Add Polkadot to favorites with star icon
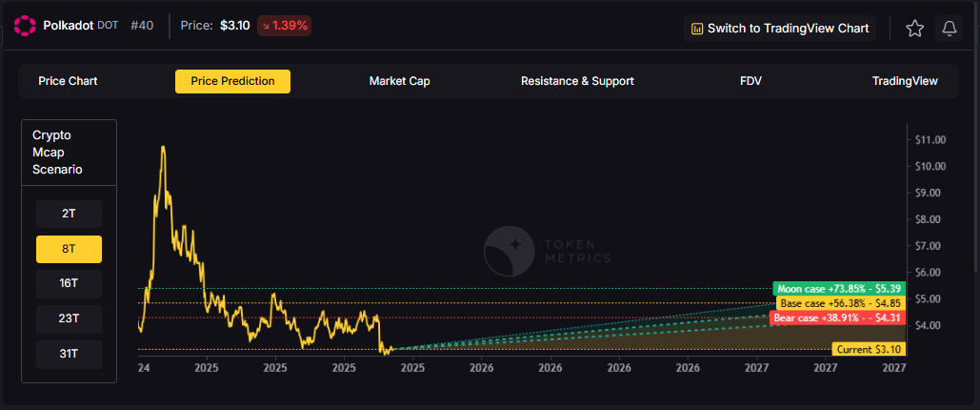Viewport: 980px width, 410px height. click(915, 29)
